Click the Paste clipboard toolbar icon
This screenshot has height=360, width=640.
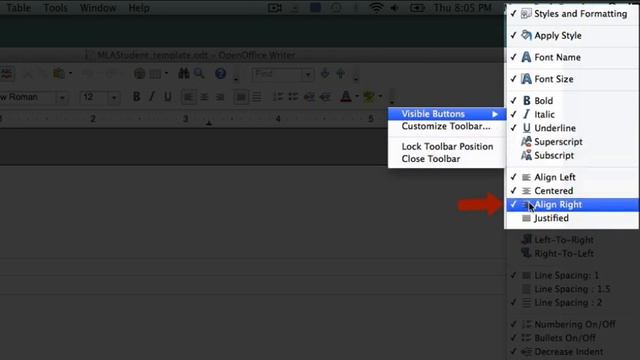59,73
